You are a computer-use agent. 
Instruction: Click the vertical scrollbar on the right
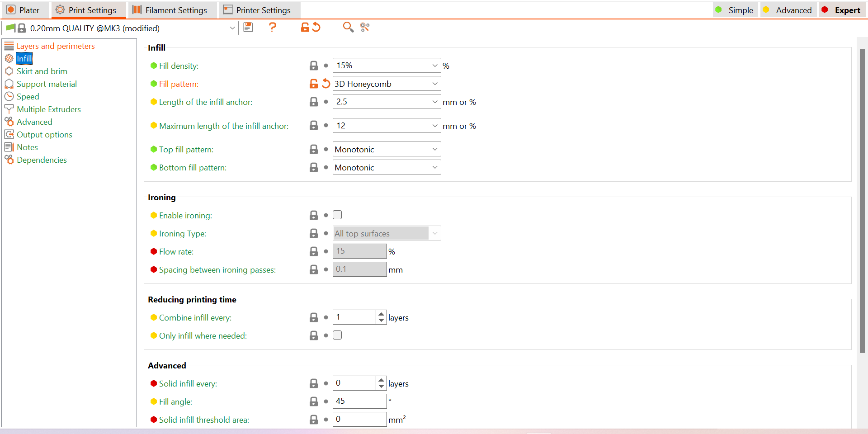point(862,199)
